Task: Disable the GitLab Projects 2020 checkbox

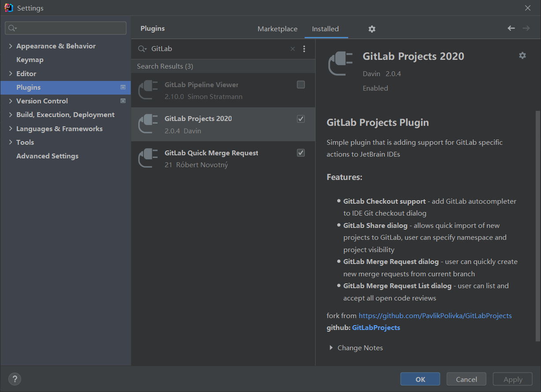Action: (301, 119)
